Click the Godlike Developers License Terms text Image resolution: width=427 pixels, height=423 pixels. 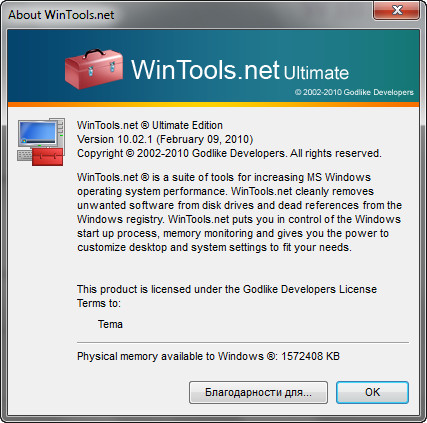(227, 296)
